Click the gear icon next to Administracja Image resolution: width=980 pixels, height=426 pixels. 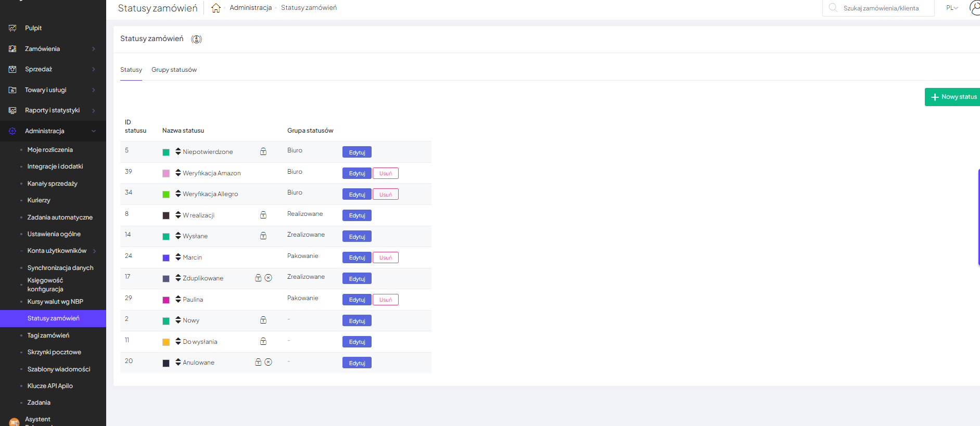coord(12,131)
